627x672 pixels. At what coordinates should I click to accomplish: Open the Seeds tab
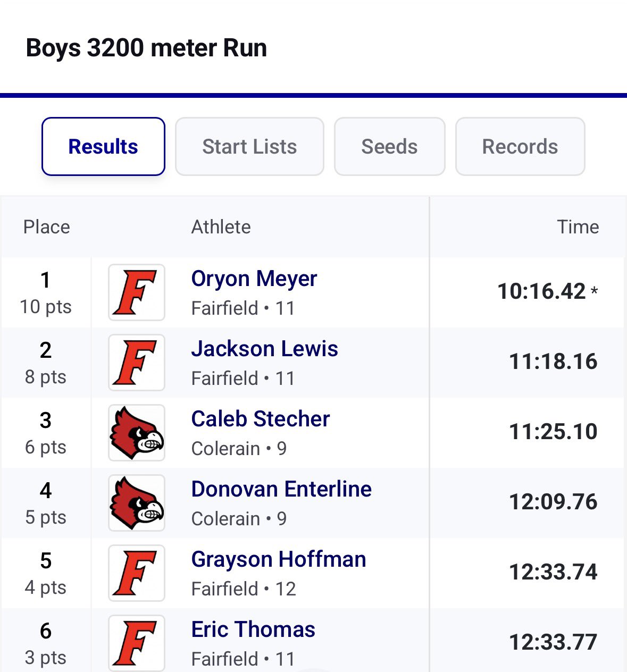pyautogui.click(x=389, y=147)
